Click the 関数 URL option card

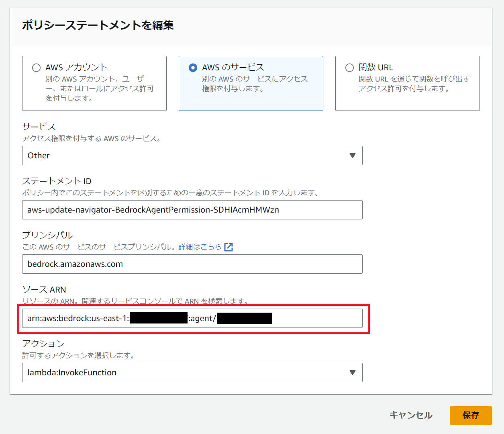tap(407, 83)
